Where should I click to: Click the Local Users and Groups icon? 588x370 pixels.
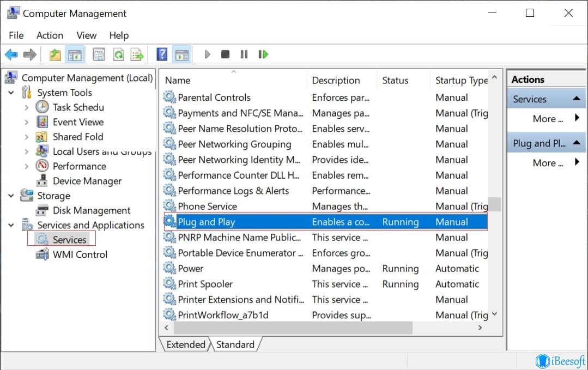pyautogui.click(x=41, y=151)
